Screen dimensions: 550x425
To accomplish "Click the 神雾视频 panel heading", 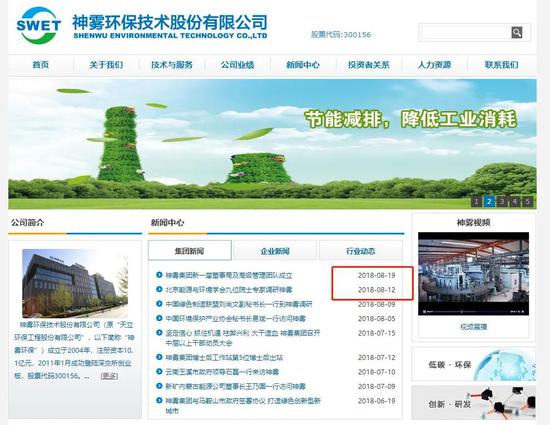I will (x=473, y=222).
